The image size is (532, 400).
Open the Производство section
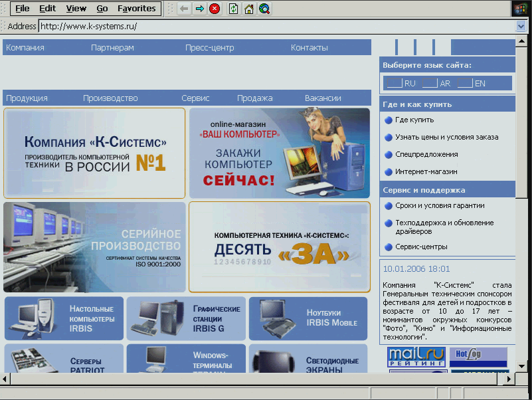pos(110,98)
